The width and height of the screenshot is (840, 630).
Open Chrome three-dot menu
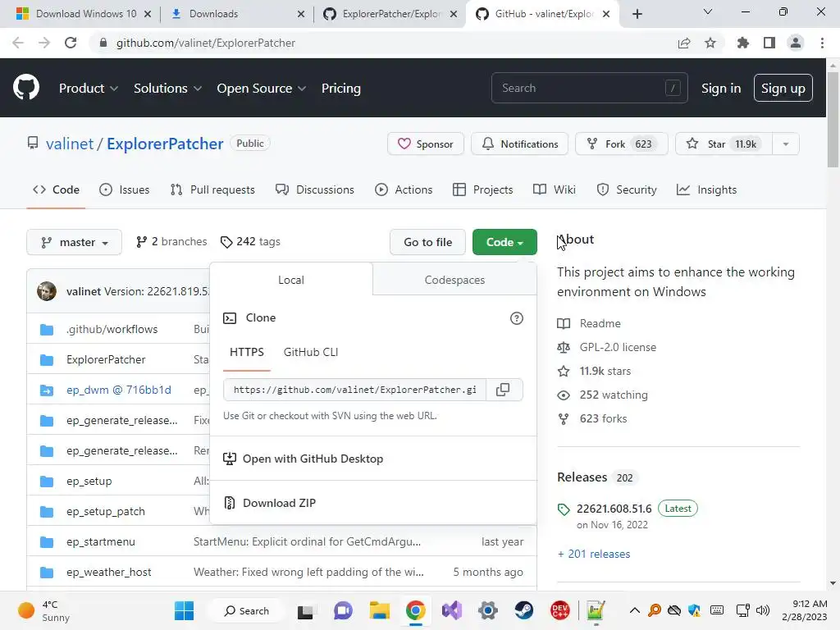click(822, 43)
